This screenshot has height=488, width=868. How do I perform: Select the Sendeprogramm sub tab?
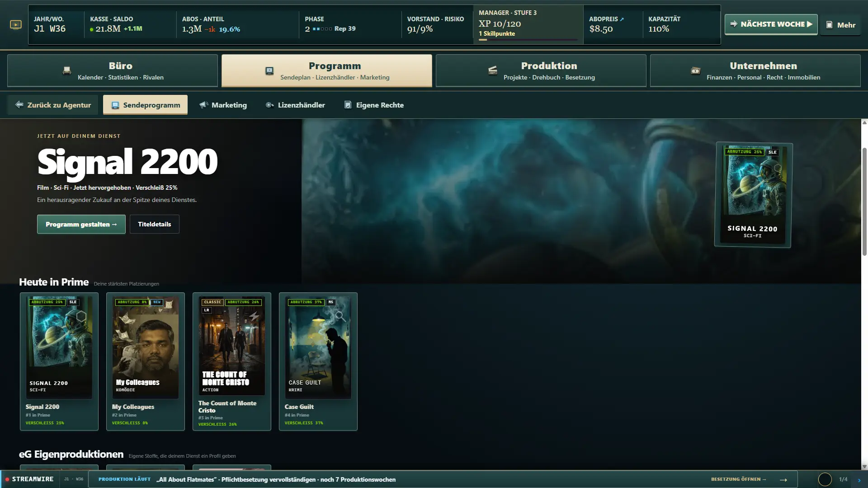145,105
